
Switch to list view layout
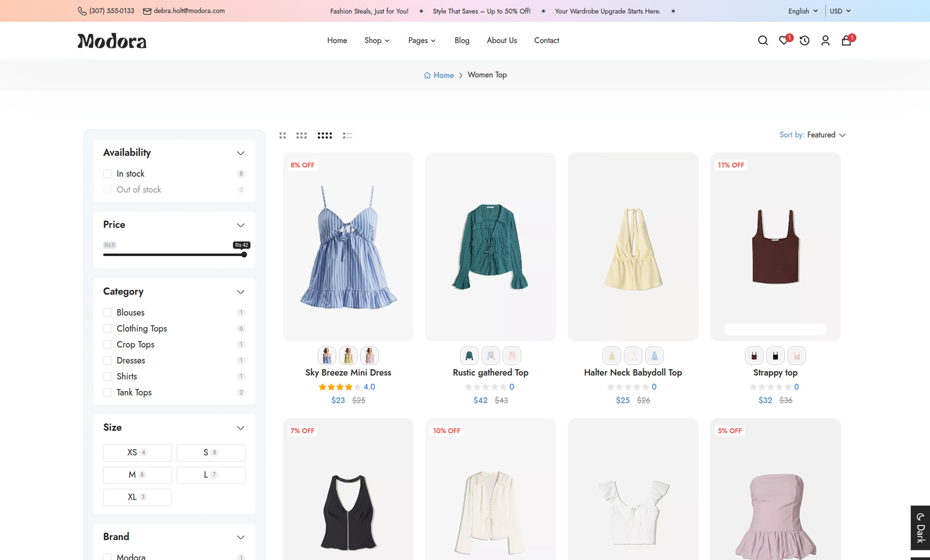coord(347,135)
